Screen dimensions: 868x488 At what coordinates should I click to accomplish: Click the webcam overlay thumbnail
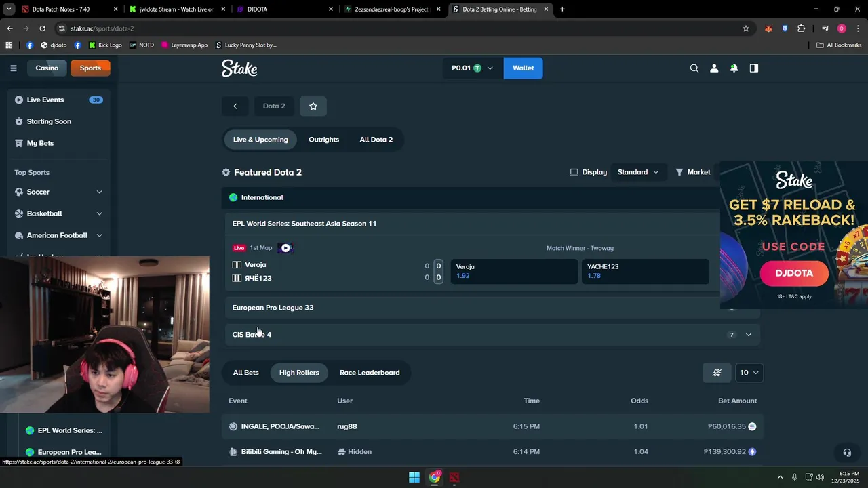pos(104,335)
